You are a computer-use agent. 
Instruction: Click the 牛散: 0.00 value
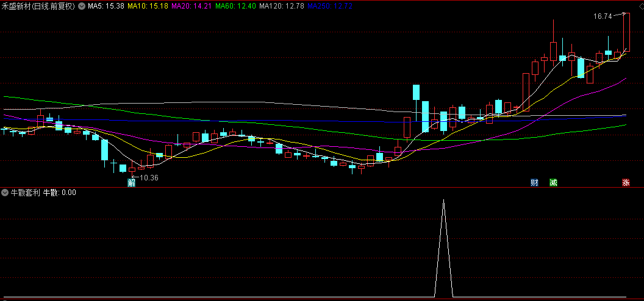[60, 193]
